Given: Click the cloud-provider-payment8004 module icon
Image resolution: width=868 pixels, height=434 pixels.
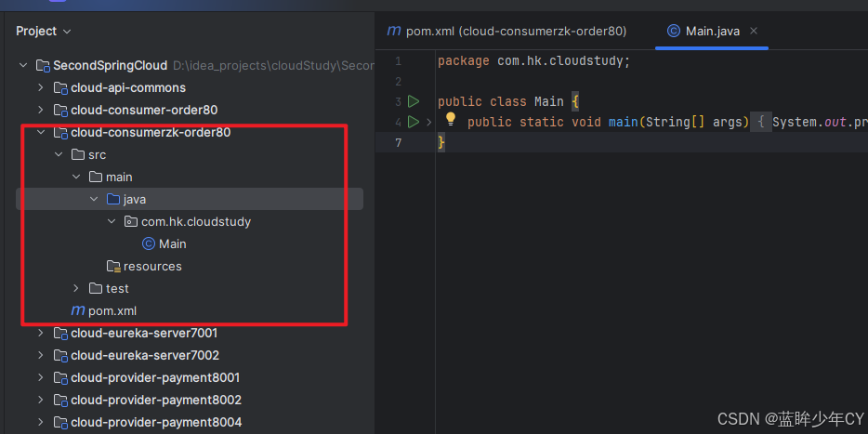Looking at the screenshot, I should point(60,422).
